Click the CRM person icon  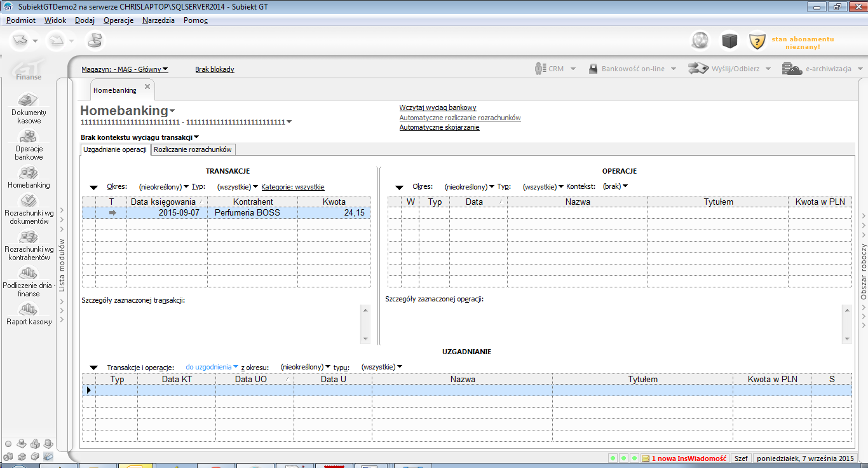[539, 69]
